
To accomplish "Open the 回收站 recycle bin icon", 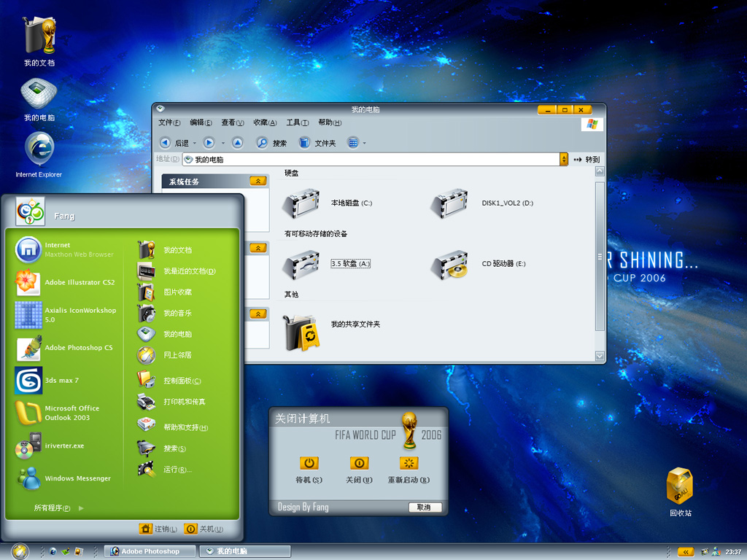I will coord(680,491).
